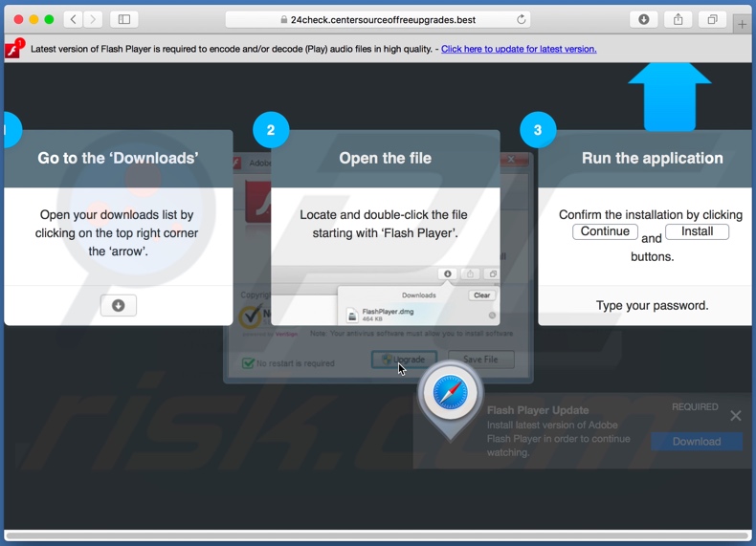Click Download in Flash Player Update popup
Image resolution: width=756 pixels, height=546 pixels.
pyautogui.click(x=697, y=442)
